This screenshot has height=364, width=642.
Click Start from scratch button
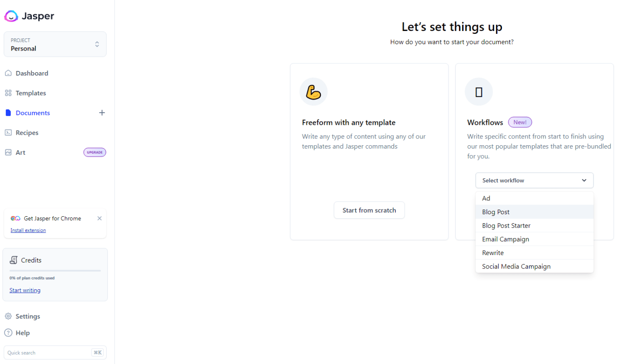point(369,210)
